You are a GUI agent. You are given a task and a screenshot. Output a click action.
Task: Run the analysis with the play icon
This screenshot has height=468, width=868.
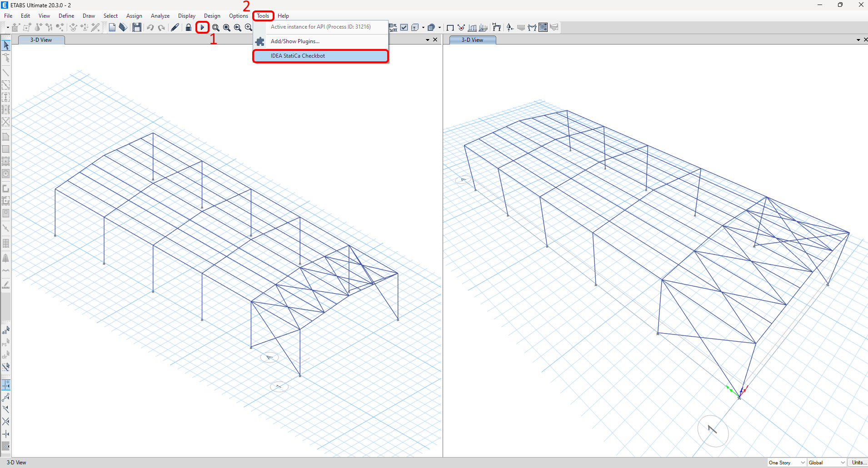pos(202,27)
